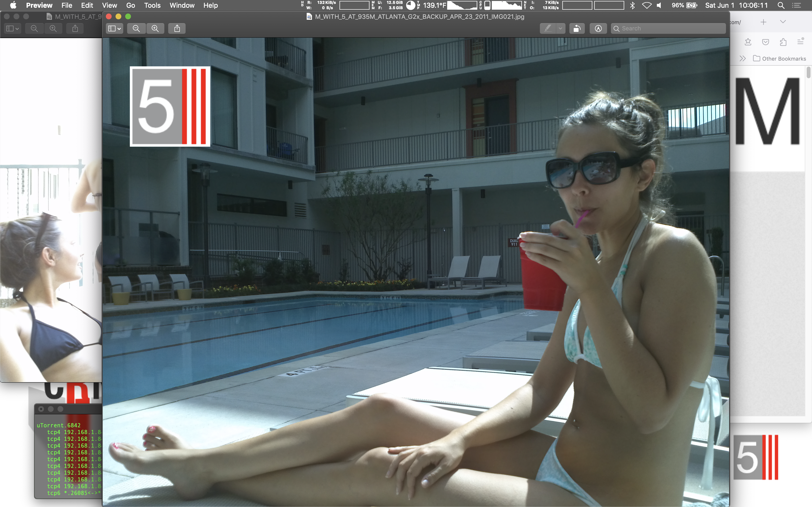Click the Preview Search field
Viewport: 812px width, 507px height.
[x=668, y=28]
